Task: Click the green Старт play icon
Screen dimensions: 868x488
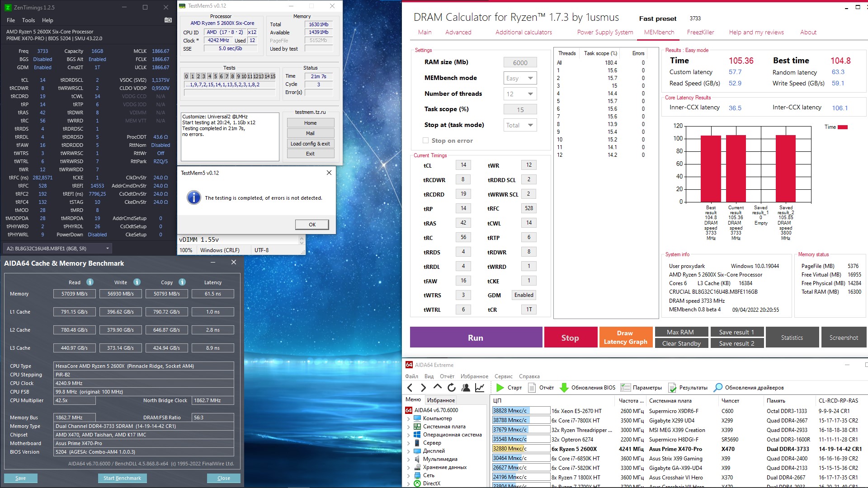Action: 500,388
